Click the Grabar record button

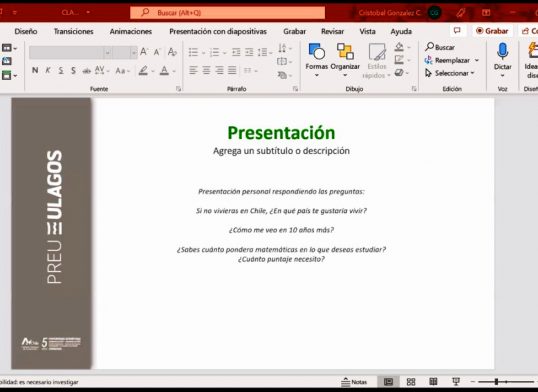coord(492,31)
